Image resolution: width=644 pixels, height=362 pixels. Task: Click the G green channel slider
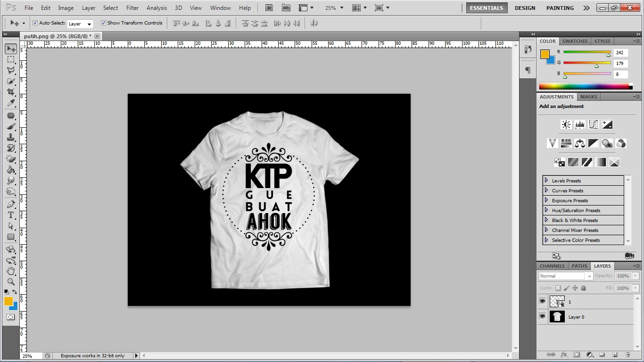587,63
